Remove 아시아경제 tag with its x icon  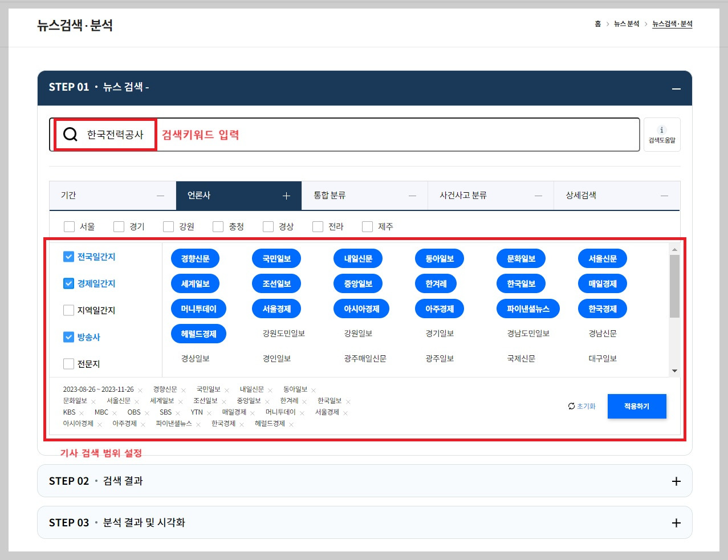click(x=100, y=425)
